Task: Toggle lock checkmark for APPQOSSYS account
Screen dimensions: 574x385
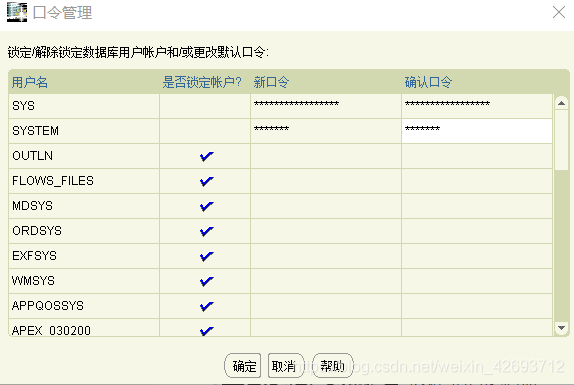Action: [206, 306]
